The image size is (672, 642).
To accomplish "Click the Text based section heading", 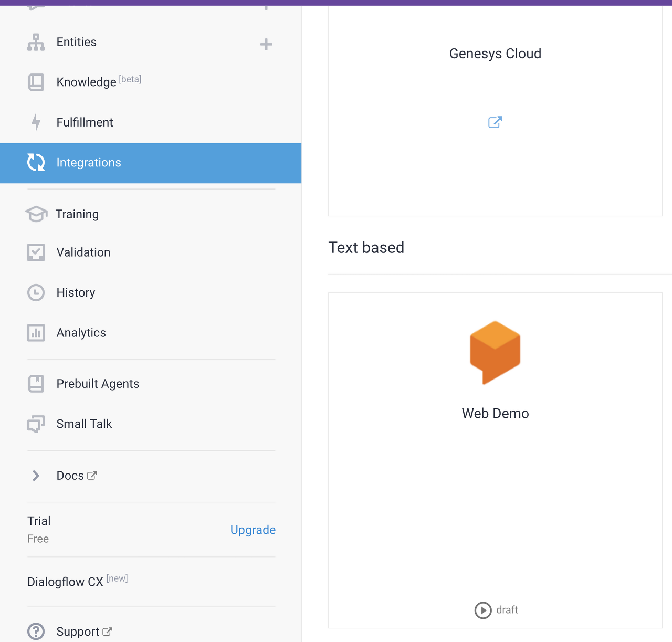I will pos(366,247).
